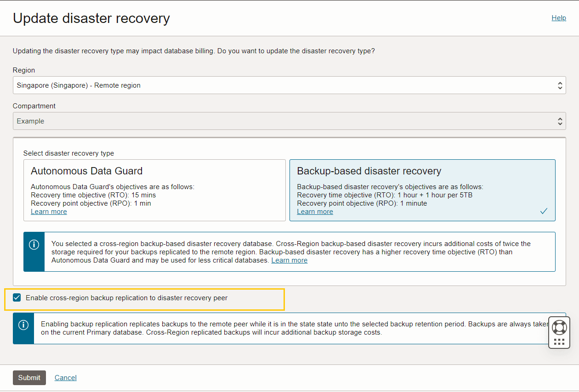579x392 pixels.
Task: Click the Submit button
Action: (x=29, y=378)
